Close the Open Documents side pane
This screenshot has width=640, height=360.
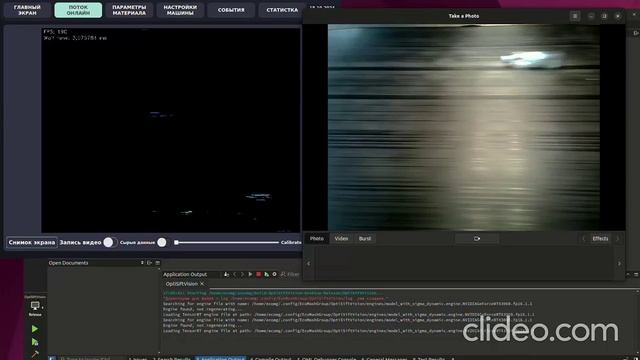pyautogui.click(x=158, y=263)
